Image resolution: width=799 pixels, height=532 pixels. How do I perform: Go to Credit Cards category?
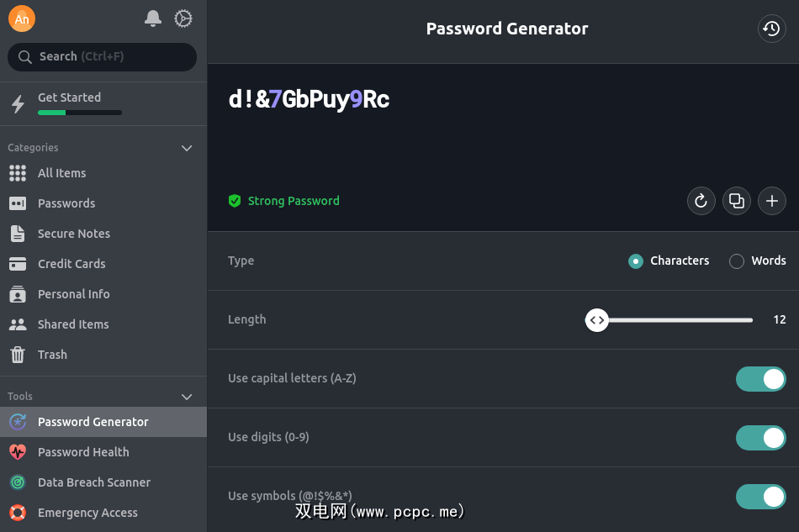pos(71,264)
